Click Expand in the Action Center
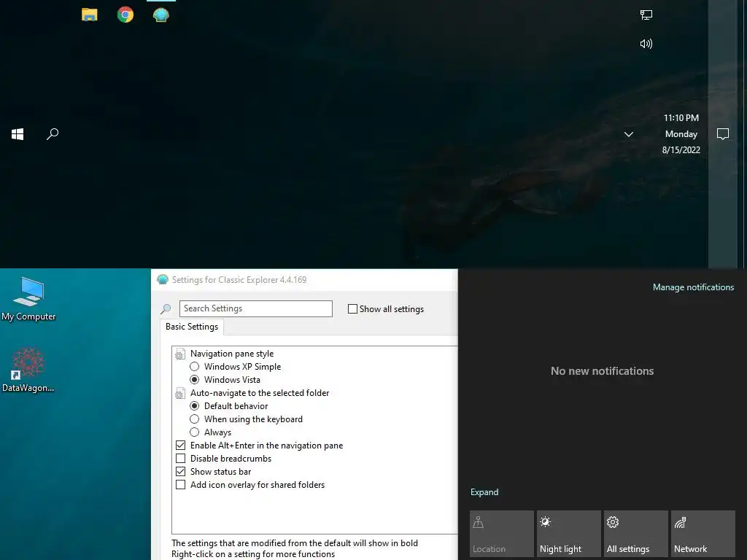The image size is (747, 560). click(484, 492)
